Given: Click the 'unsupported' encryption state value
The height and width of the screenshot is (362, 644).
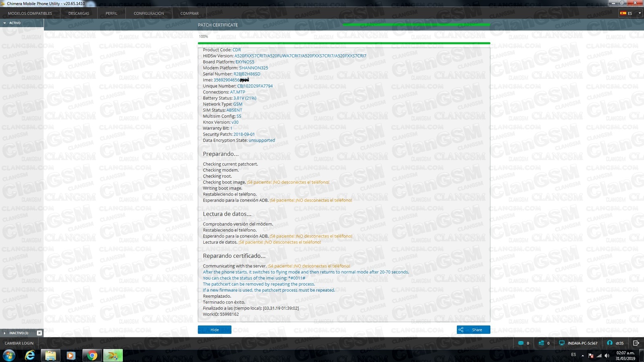Looking at the screenshot, I should (262, 140).
